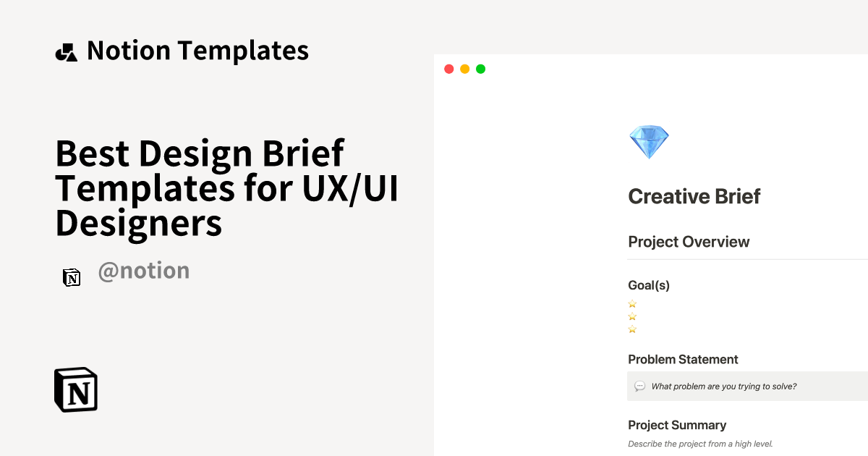Click the Notion Templates logo icon
The image size is (868, 456).
coord(66,51)
